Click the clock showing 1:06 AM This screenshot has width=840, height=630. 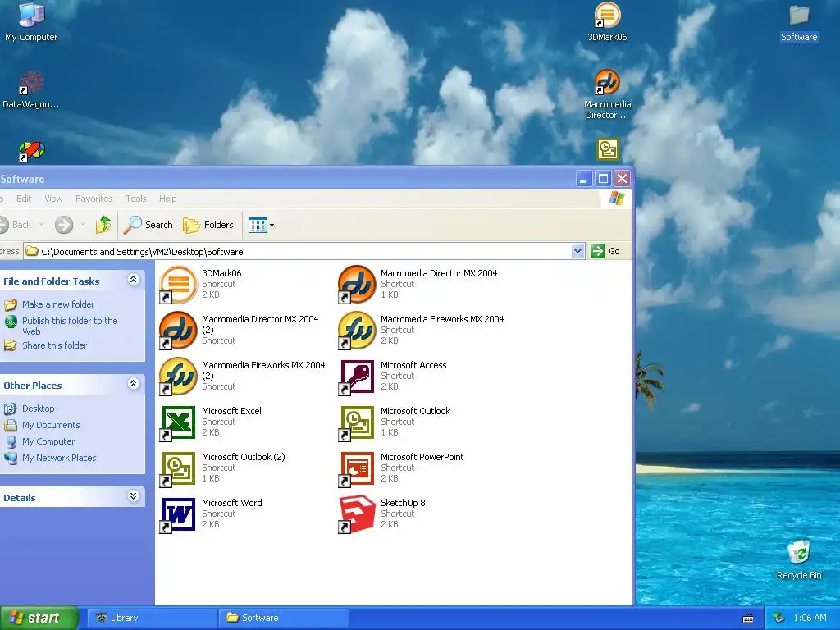pos(810,619)
